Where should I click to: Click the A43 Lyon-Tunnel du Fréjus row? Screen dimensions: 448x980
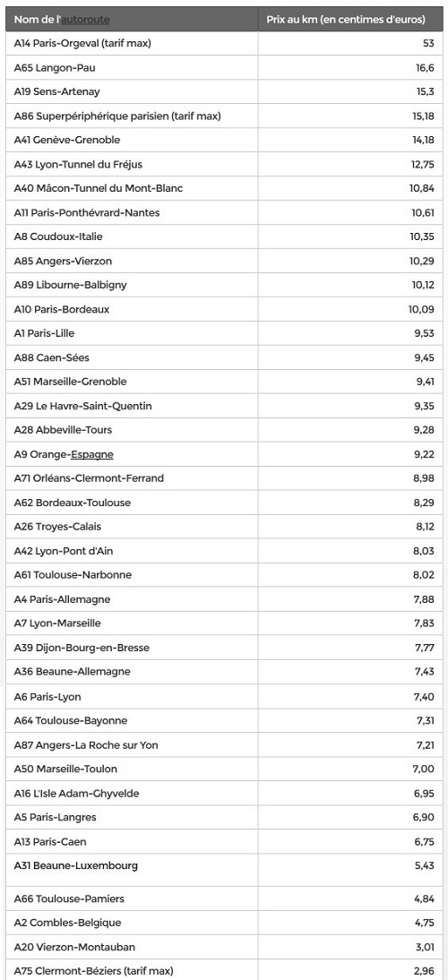224,164
